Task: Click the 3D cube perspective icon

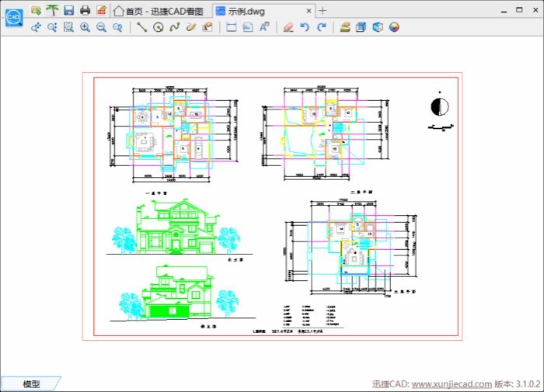Action: [378, 27]
